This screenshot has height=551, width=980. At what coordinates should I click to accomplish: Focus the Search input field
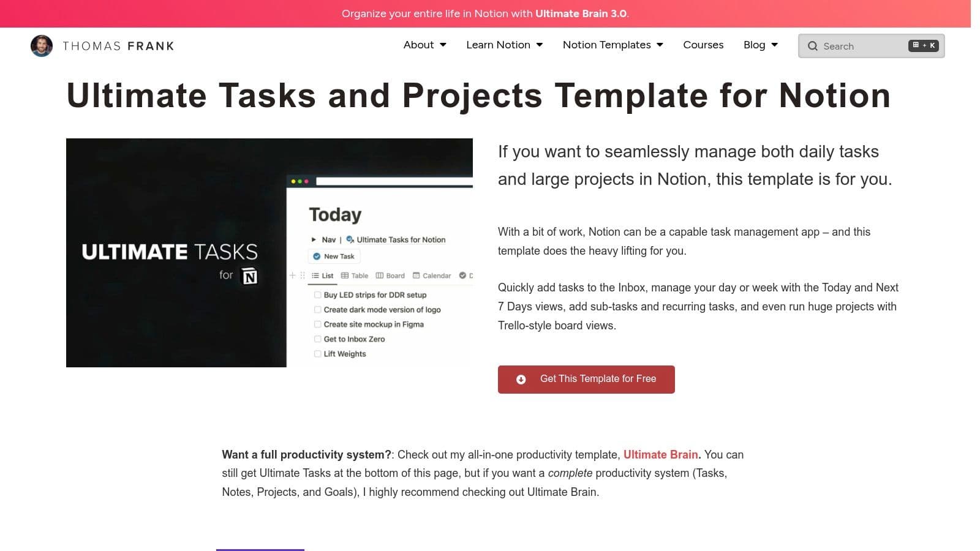pyautogui.click(x=871, y=46)
